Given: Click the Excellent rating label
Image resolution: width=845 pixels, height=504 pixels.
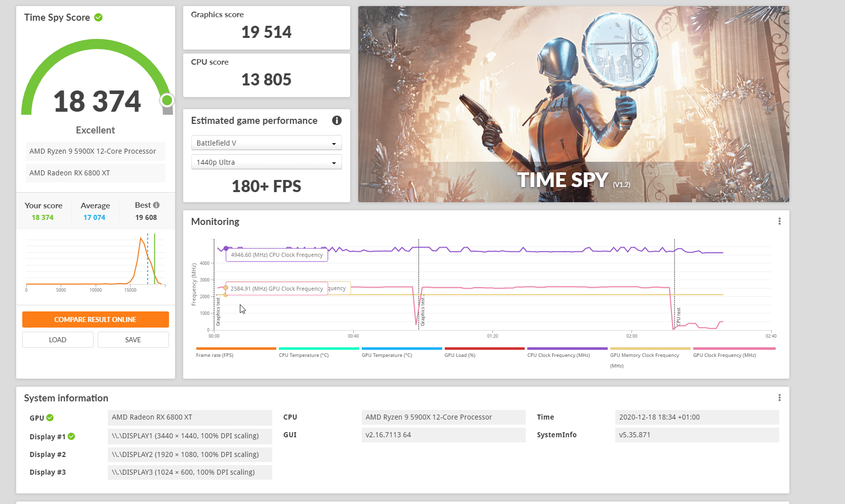Looking at the screenshot, I should click(95, 130).
